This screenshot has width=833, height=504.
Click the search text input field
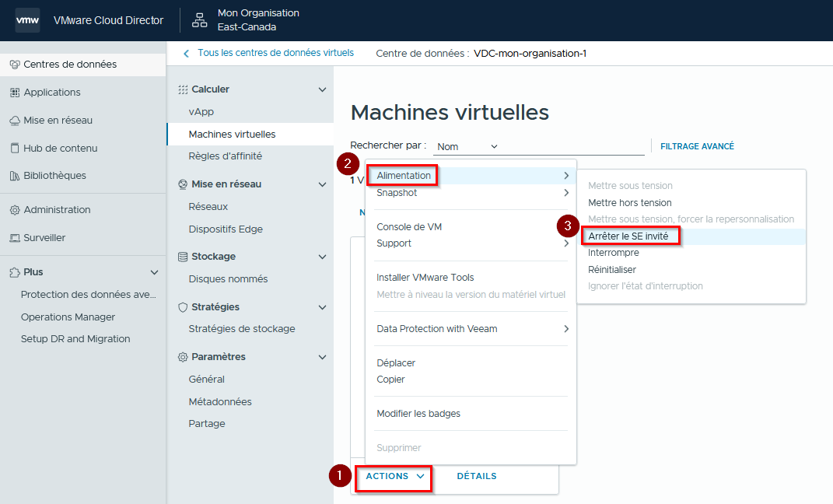click(574, 146)
